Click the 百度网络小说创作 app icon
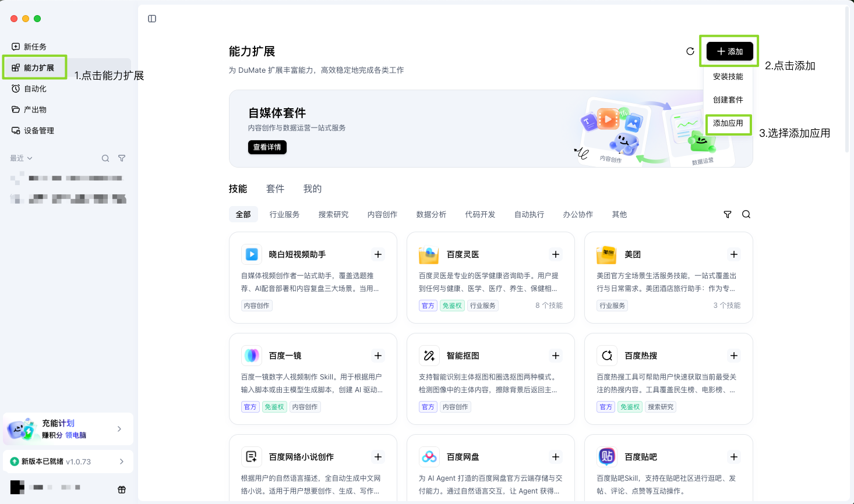Screen dimensions: 854x504 tap(252, 457)
